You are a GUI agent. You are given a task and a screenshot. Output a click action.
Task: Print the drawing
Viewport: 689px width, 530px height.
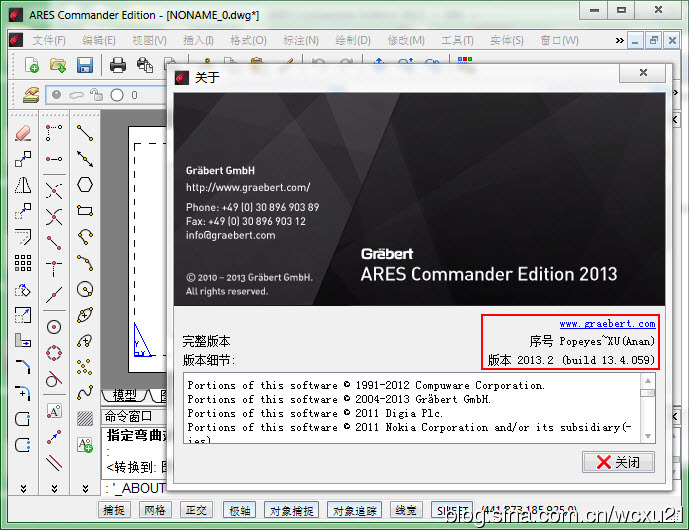[118, 65]
